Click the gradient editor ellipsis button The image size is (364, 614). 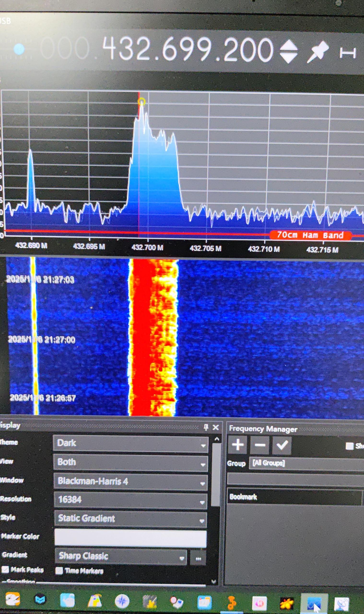[198, 557]
